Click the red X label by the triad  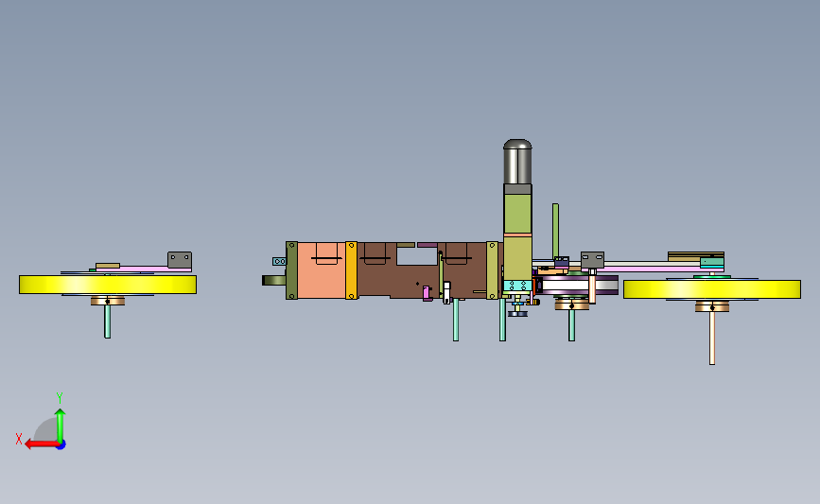19,439
